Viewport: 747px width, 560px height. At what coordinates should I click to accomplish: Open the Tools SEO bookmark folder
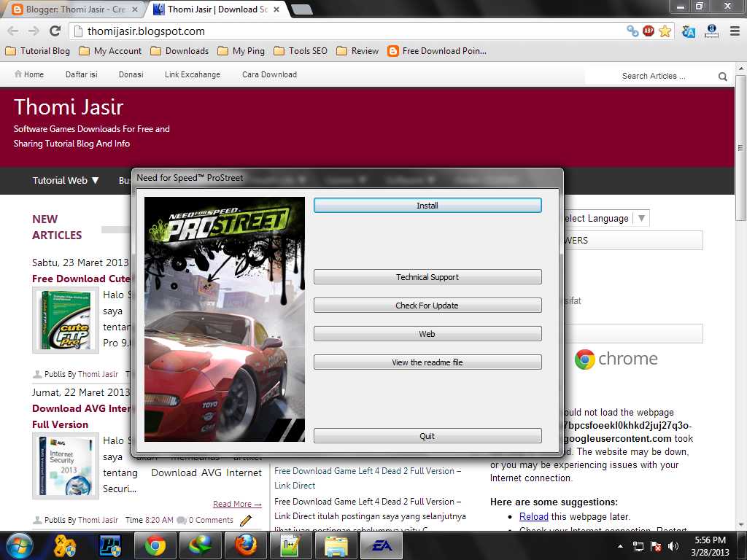coord(301,51)
